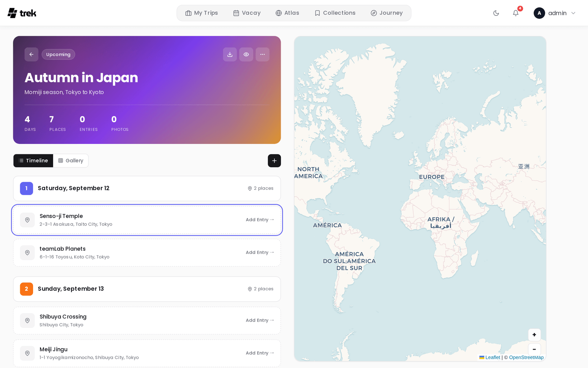Click the trek logo
Screen dimensions: 588x368
22,13
